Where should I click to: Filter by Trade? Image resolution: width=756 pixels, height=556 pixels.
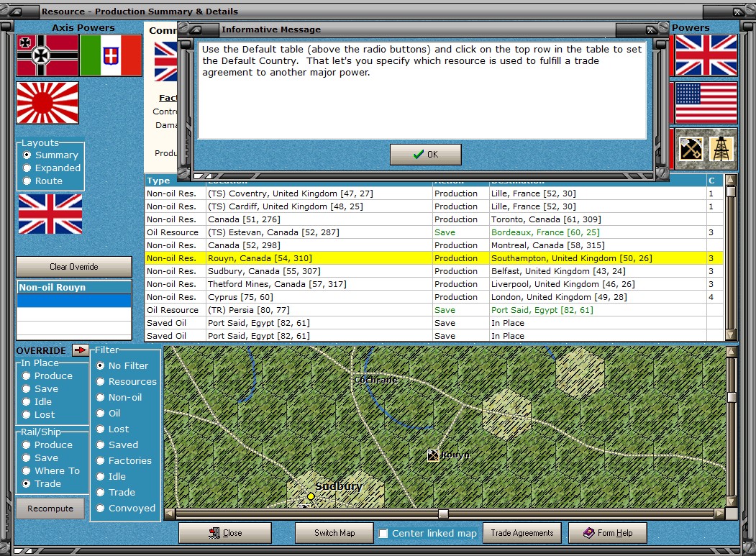[100, 493]
